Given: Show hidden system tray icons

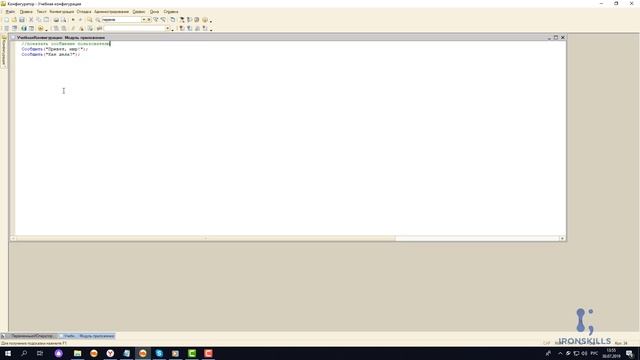Looking at the screenshot, I should [x=560, y=353].
